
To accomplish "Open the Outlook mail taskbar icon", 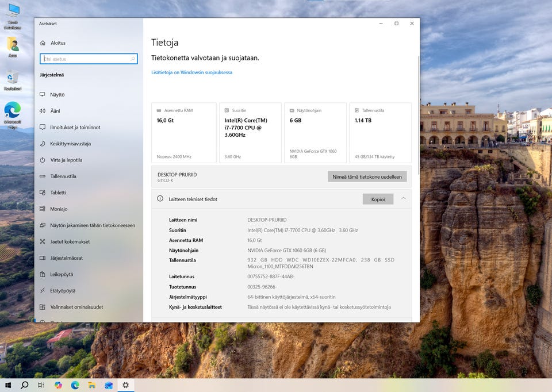I will point(109,385).
